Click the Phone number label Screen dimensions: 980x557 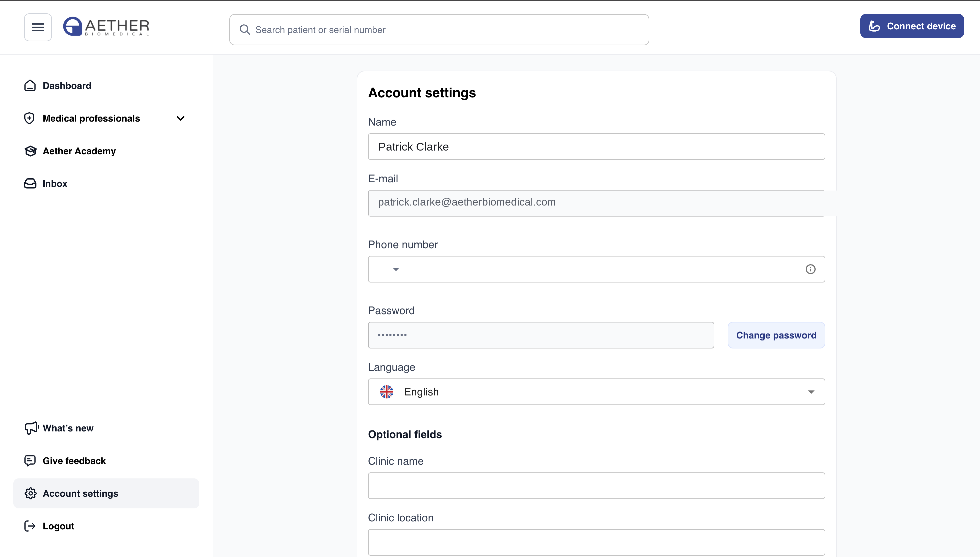403,245
